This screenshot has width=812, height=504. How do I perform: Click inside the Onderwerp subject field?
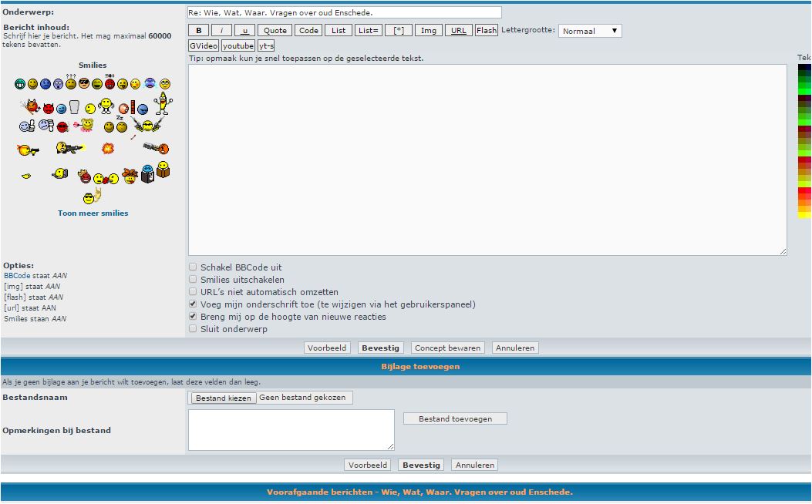click(x=344, y=12)
